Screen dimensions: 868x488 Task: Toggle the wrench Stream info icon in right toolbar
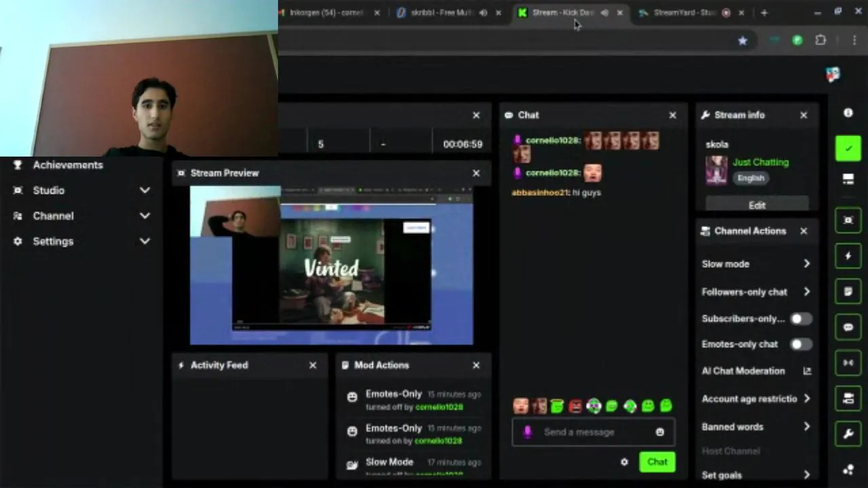pyautogui.click(x=848, y=434)
